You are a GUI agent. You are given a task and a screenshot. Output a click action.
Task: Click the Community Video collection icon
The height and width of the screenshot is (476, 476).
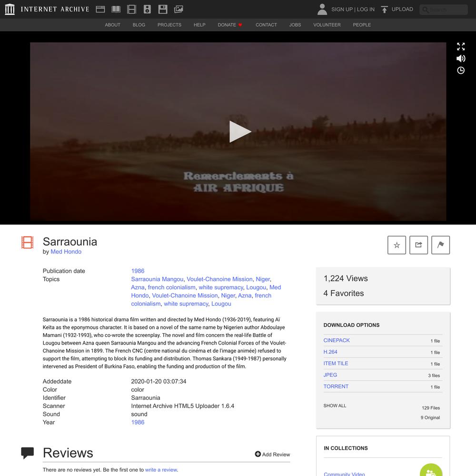tap(431, 470)
